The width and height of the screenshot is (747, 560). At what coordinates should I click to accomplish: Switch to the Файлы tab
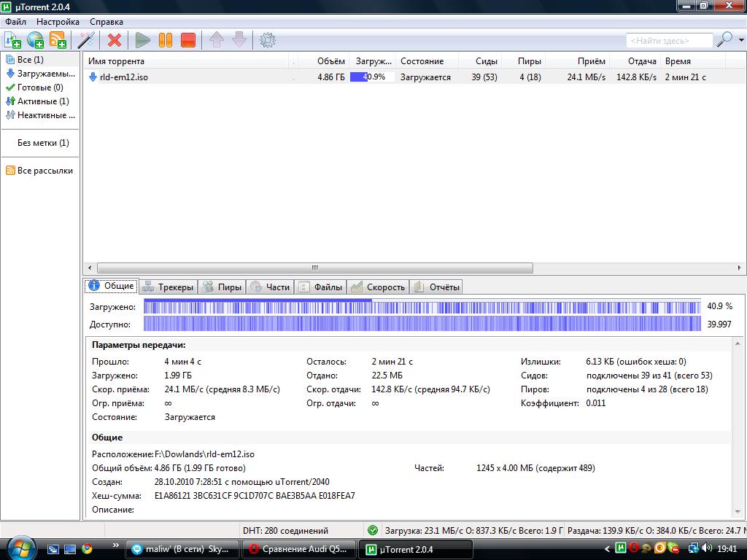(x=321, y=287)
